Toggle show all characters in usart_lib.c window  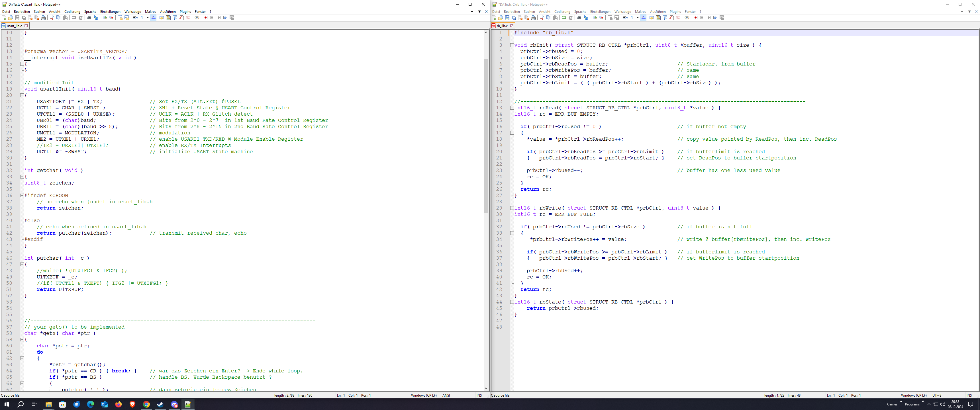tap(142, 18)
